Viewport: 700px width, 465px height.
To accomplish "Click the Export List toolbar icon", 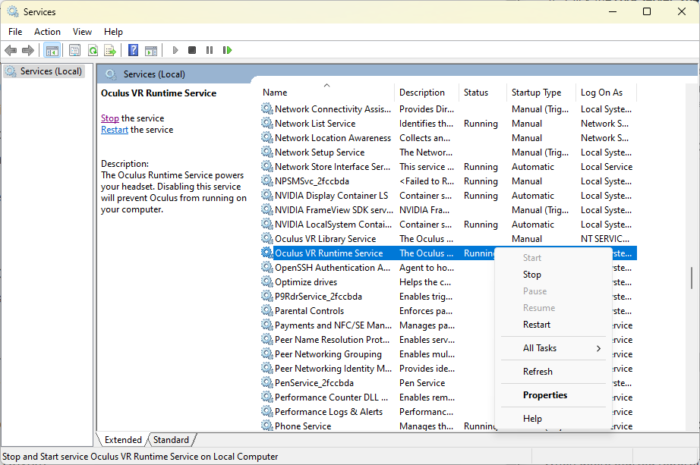I will pos(111,50).
